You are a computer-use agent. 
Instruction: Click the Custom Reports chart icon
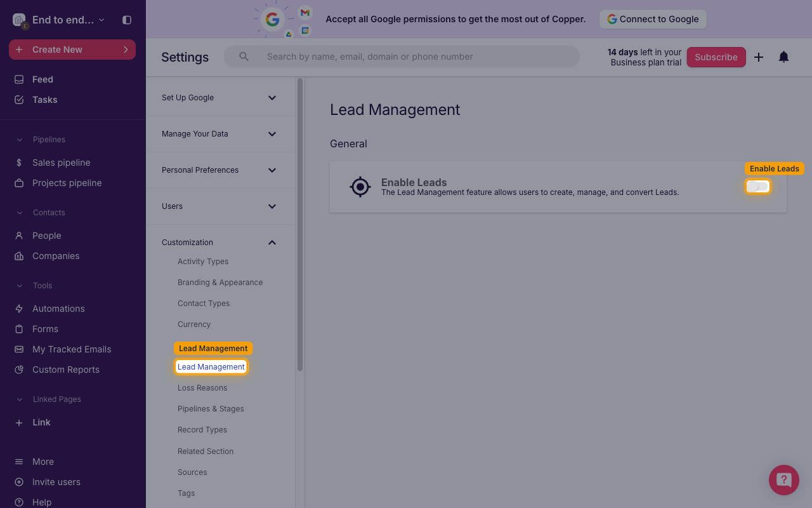point(19,370)
